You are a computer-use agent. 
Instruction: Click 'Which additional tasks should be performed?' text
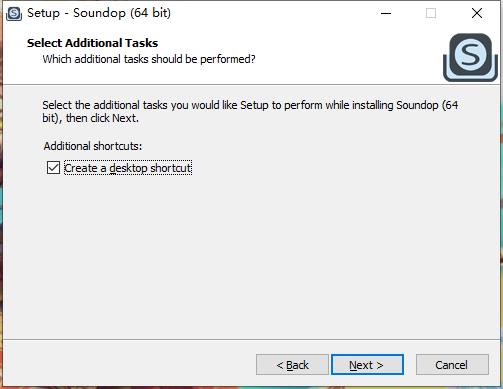point(149,59)
